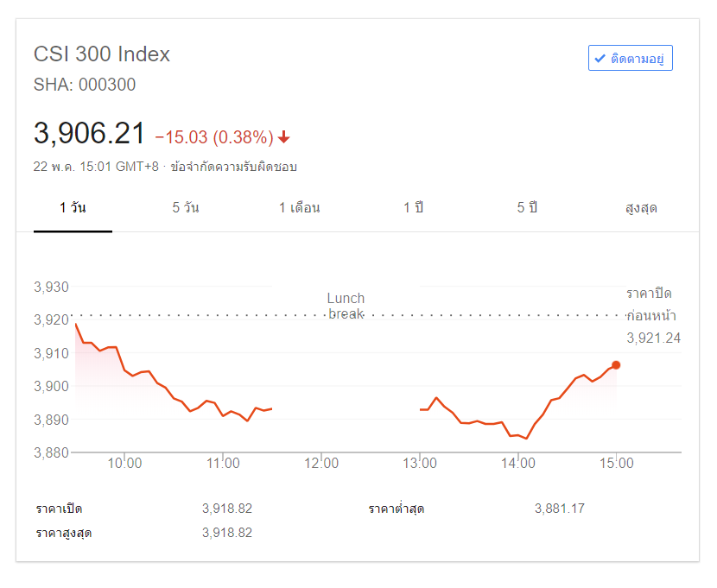Click the 13:00 time axis label

420,464
